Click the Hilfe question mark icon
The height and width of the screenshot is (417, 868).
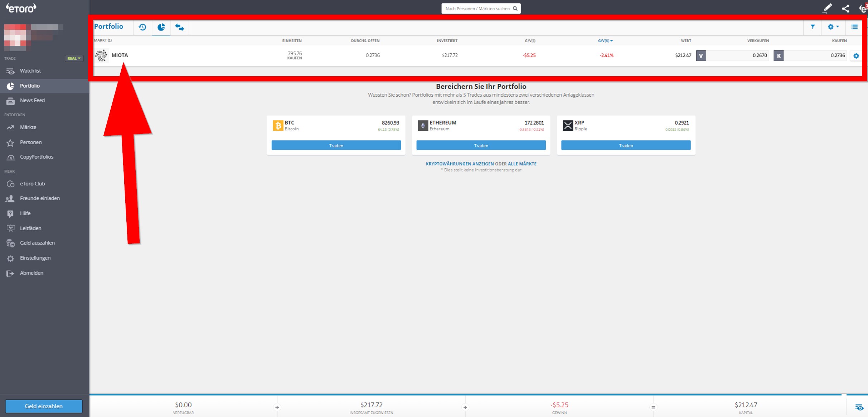[x=10, y=214]
